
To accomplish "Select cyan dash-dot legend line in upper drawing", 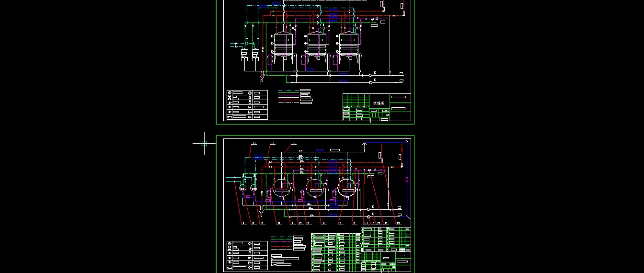I will pos(288,91).
